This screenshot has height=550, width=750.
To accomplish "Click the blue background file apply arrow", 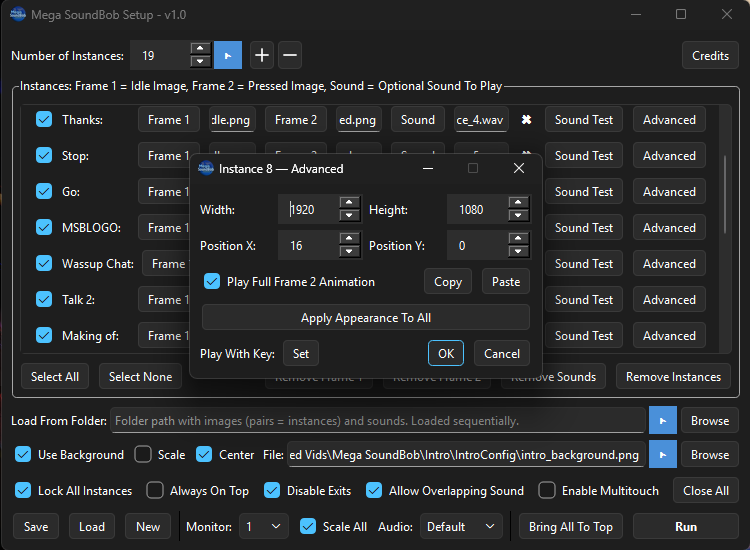I will pyautogui.click(x=662, y=455).
